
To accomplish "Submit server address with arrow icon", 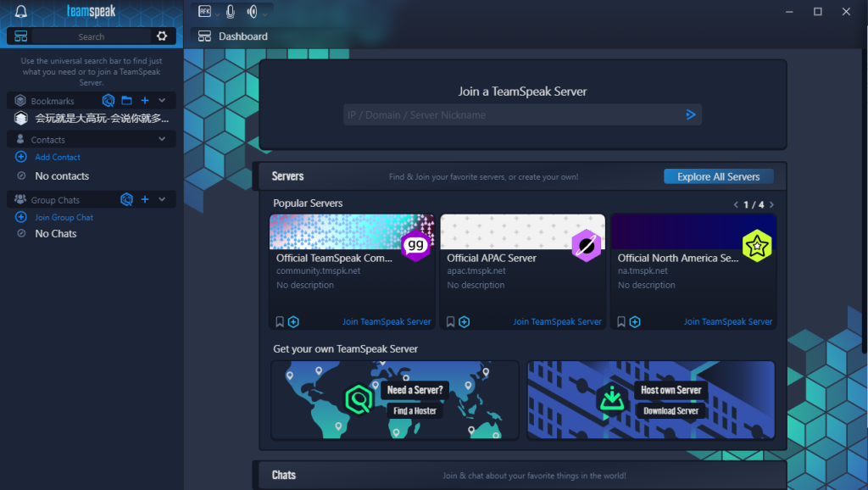I will (691, 114).
